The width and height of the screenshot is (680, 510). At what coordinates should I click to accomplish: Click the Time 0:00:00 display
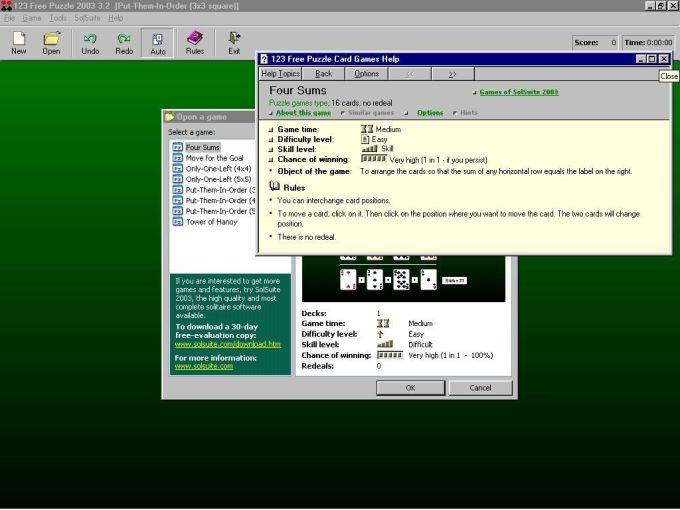(x=648, y=42)
